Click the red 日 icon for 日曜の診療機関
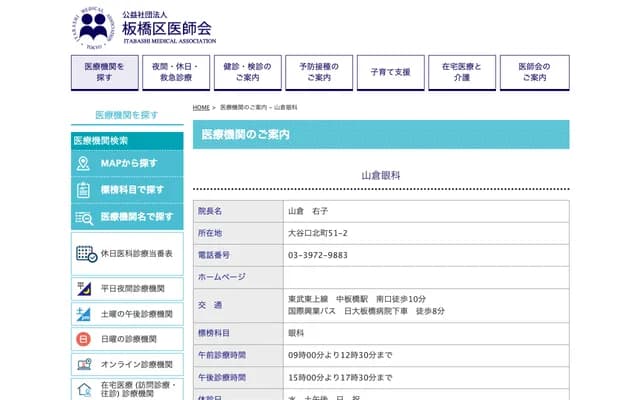The width and height of the screenshot is (640, 400). pos(85,340)
